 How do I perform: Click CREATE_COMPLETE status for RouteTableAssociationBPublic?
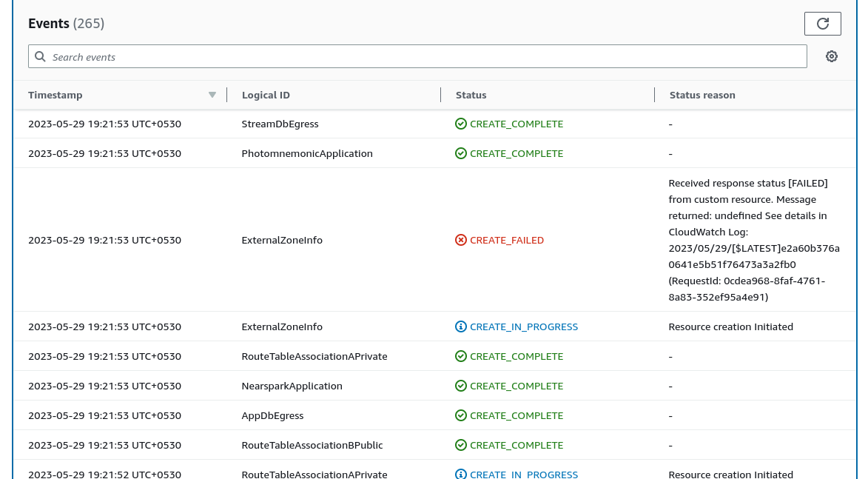tap(517, 445)
